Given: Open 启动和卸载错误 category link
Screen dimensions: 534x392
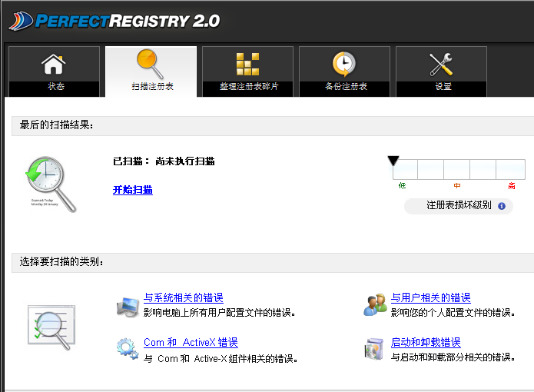Looking at the screenshot, I should [x=426, y=342].
